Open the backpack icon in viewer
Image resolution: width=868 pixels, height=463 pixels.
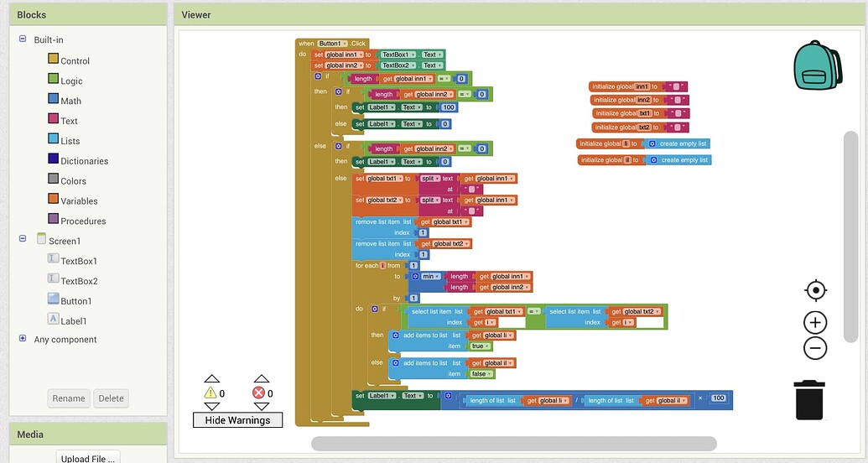coord(818,65)
